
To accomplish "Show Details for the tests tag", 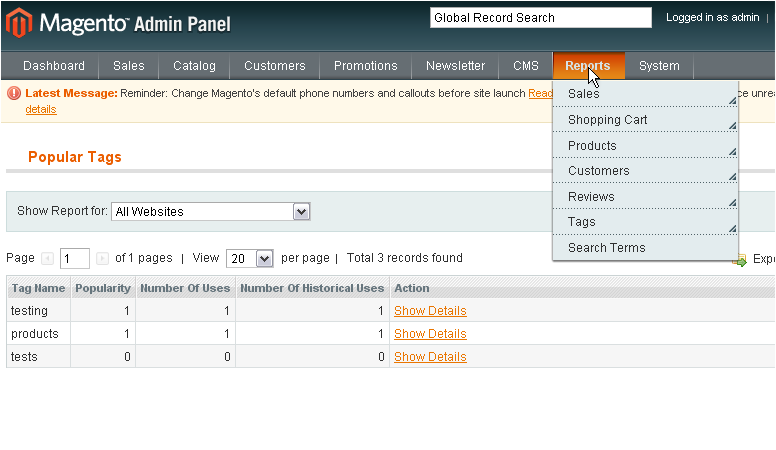I will 430,357.
